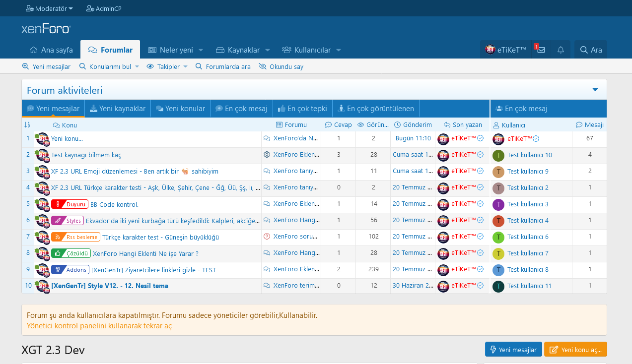
Task: Select the En çok tepki tab
Action: click(302, 109)
